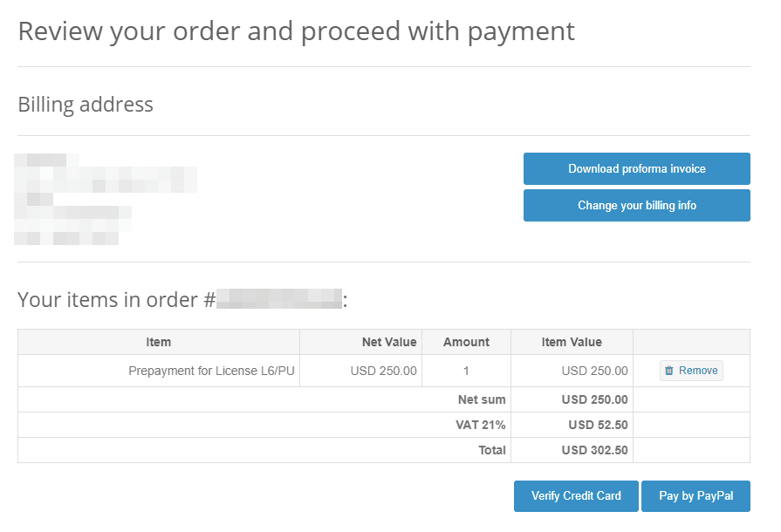This screenshot has width=781, height=532.
Task: Click the quantity value showing 1
Action: [x=466, y=370]
